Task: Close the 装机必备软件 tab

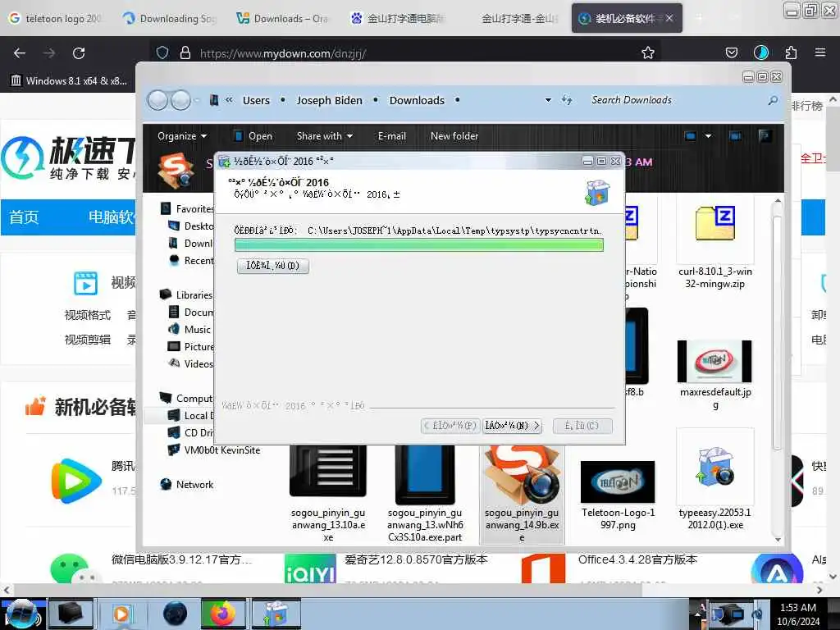Action: click(x=669, y=18)
